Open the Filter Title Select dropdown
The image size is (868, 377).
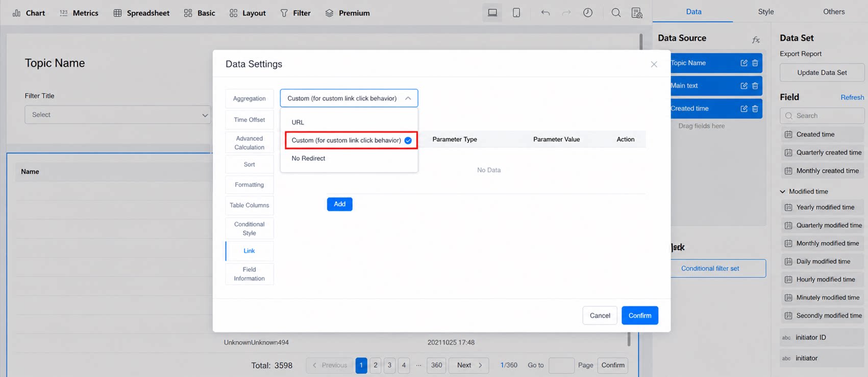coord(118,115)
